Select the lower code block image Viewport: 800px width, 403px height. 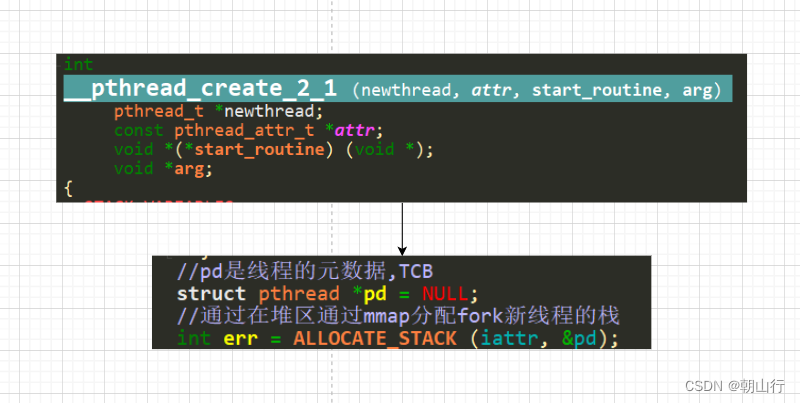click(402, 302)
